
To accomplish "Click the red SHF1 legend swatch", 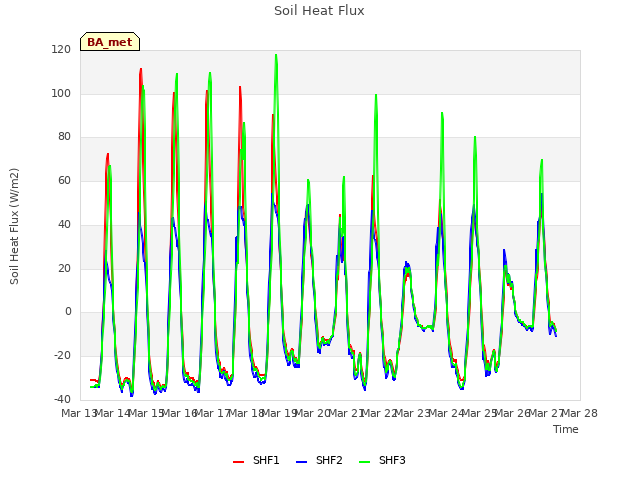I will click(239, 462).
